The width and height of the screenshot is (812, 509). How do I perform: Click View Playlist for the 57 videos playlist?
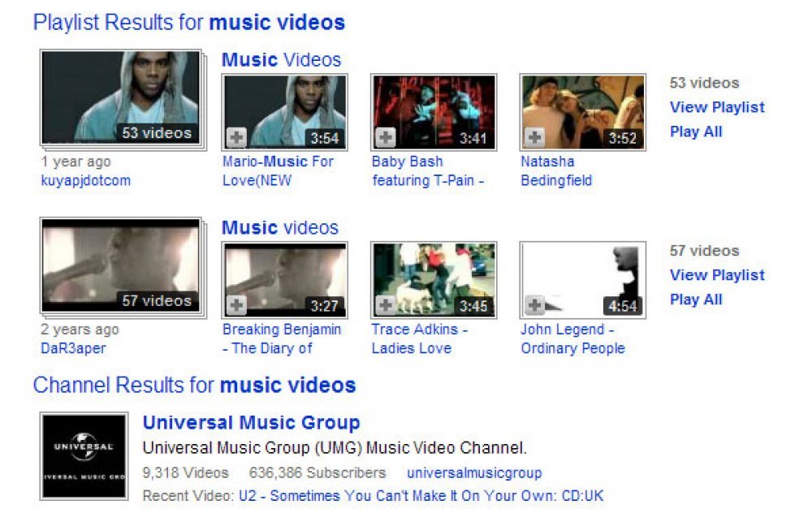pyautogui.click(x=717, y=275)
